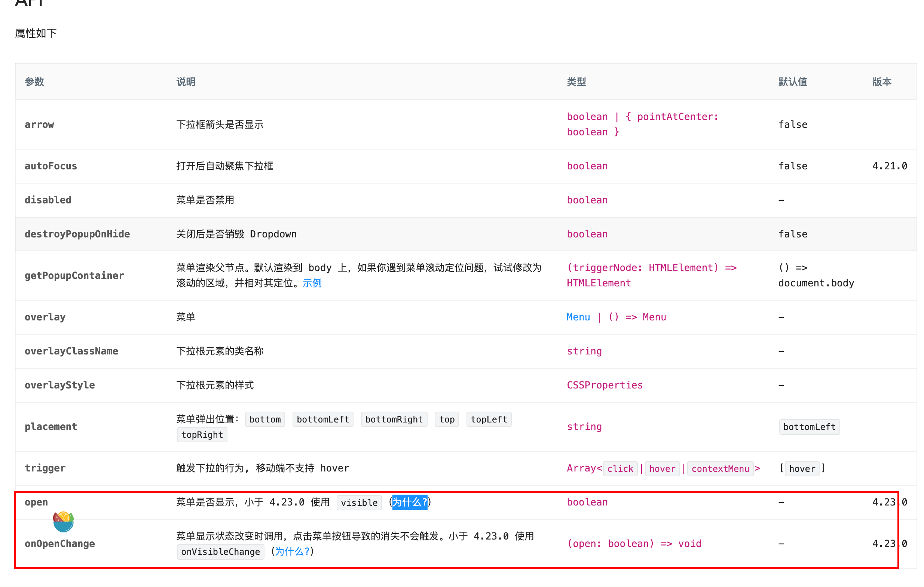Click the bottomLeft tag in placement description
Viewport: 924px width, 587px height.
[323, 419]
